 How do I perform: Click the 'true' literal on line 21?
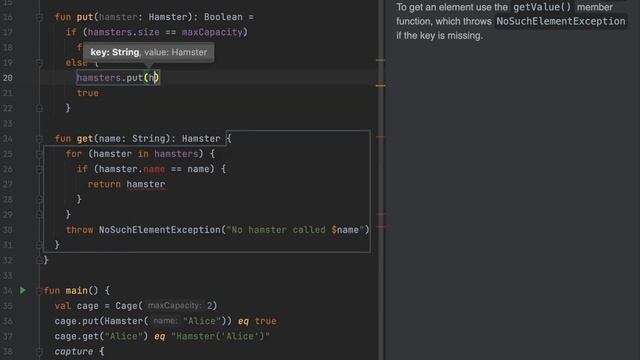(88, 93)
